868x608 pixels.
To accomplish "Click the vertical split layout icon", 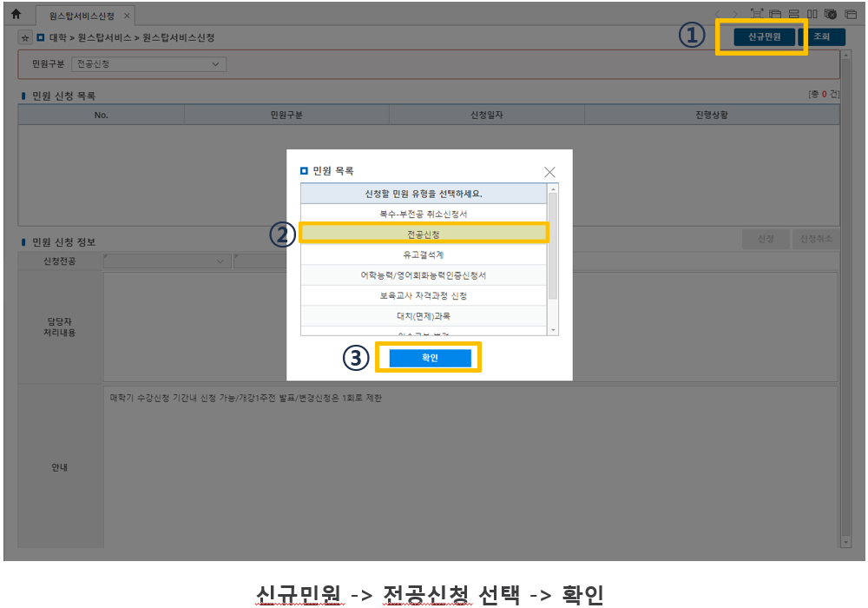I will coord(812,14).
